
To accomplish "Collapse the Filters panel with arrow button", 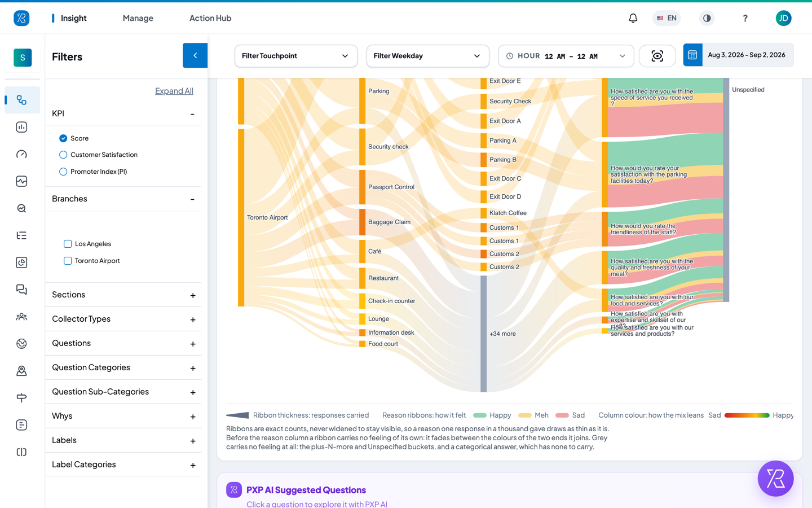I will click(195, 55).
